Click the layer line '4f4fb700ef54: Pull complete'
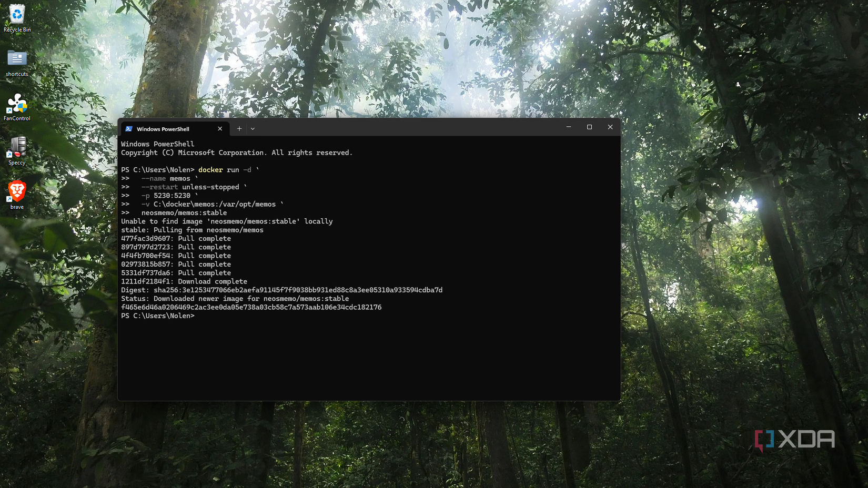 [x=176, y=256]
